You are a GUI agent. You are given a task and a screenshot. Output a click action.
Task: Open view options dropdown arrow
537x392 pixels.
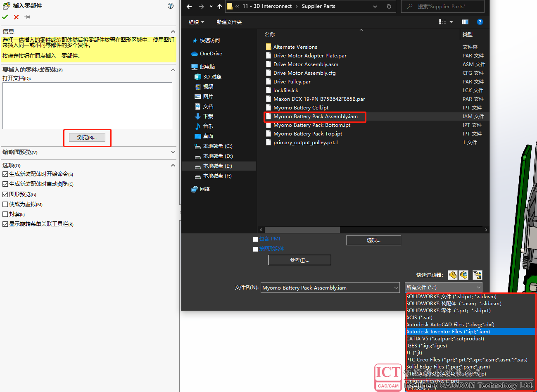click(451, 22)
